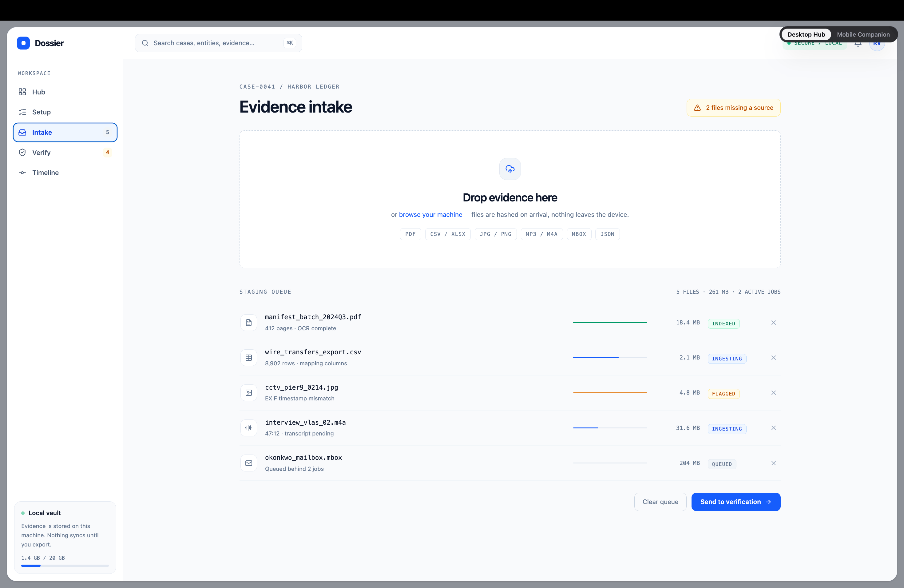Select the Desktop Hub view toggle
Viewport: 904px width, 588px height.
[x=806, y=34]
